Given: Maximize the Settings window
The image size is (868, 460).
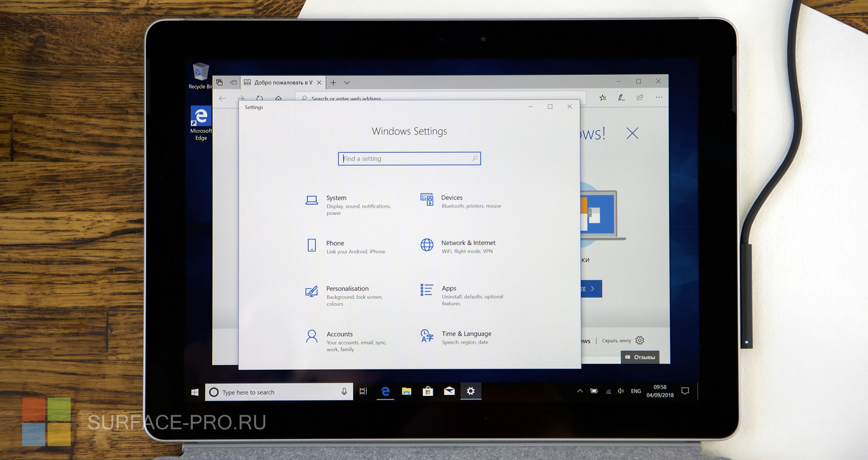Looking at the screenshot, I should click(x=550, y=107).
